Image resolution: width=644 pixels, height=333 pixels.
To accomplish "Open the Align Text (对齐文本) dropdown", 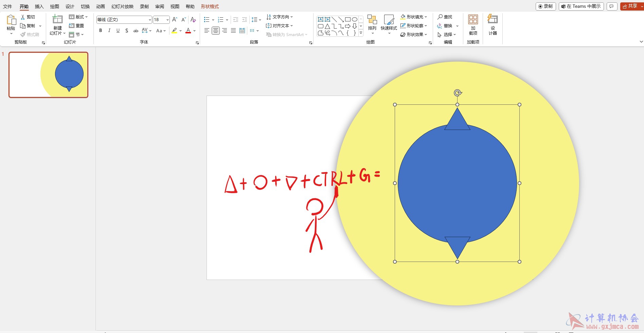I will [x=279, y=26].
